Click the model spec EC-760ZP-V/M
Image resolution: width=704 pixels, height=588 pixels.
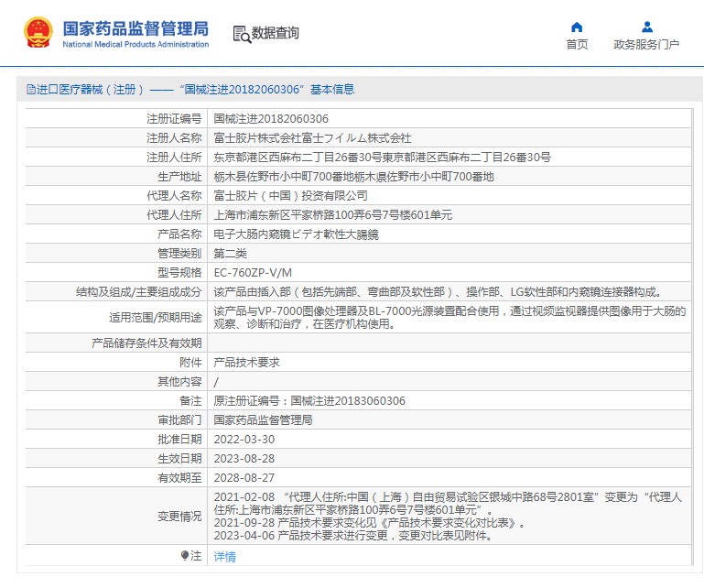pos(253,272)
